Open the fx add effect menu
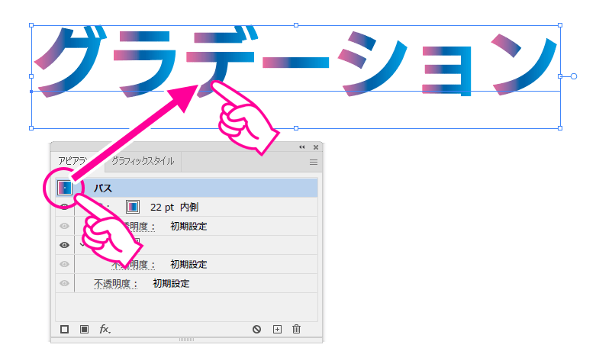 point(105,329)
